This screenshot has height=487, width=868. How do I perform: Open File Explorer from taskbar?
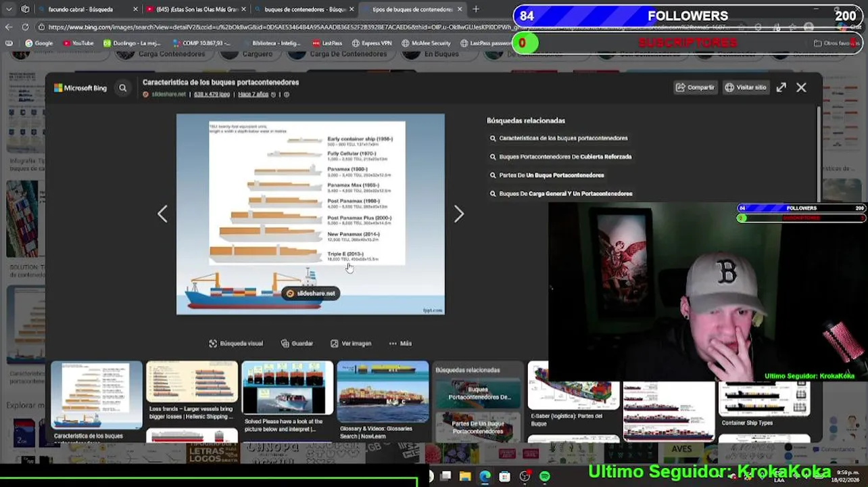465,477
